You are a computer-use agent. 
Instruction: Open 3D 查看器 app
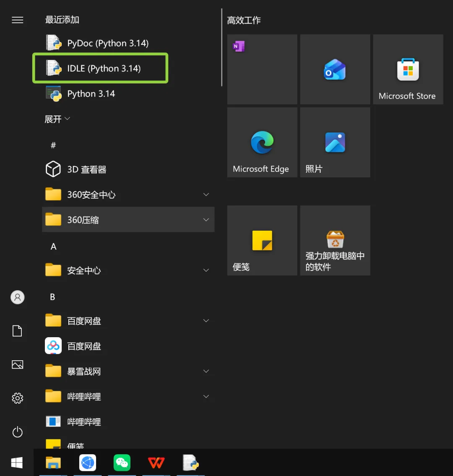tap(128, 169)
